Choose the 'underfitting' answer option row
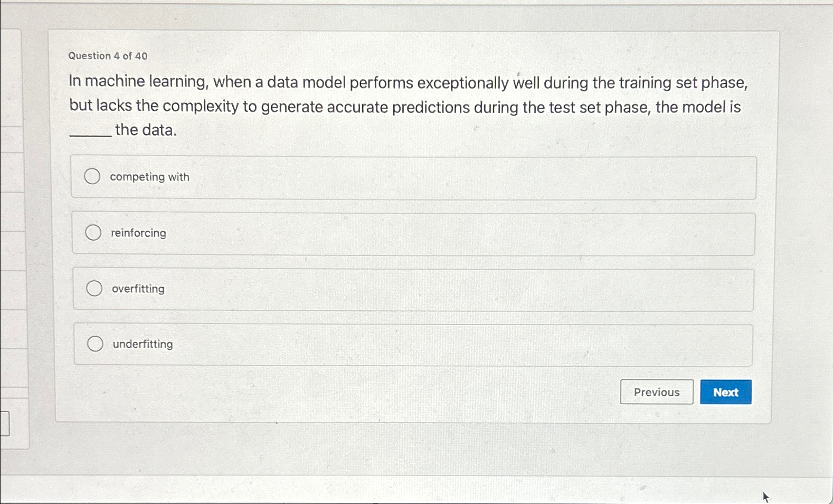Image resolution: width=833 pixels, height=504 pixels. coord(413,344)
